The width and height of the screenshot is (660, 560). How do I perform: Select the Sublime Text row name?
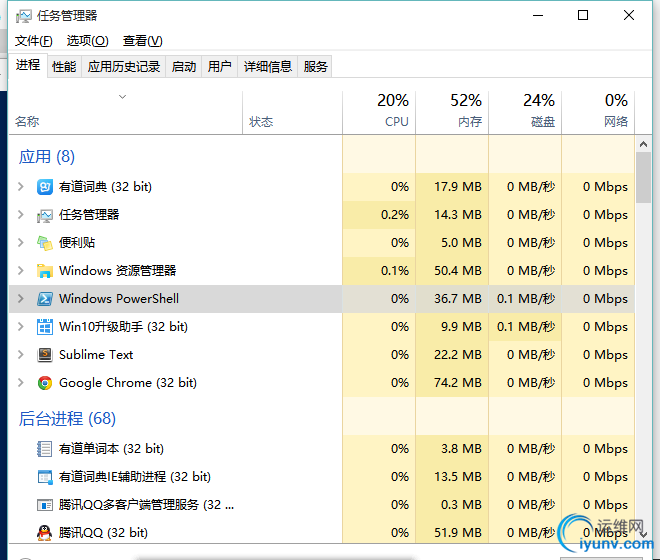pos(96,355)
